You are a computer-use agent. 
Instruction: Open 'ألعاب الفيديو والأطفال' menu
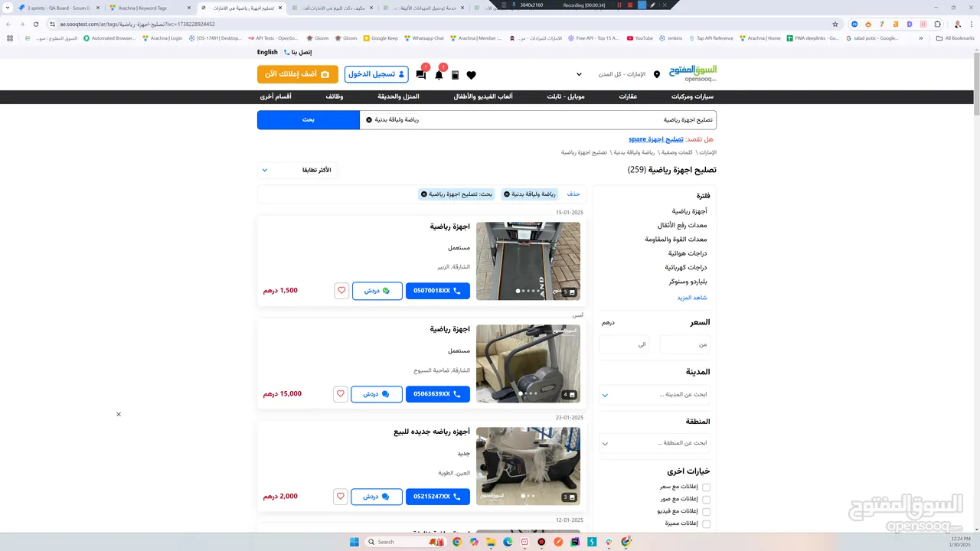pos(483,97)
